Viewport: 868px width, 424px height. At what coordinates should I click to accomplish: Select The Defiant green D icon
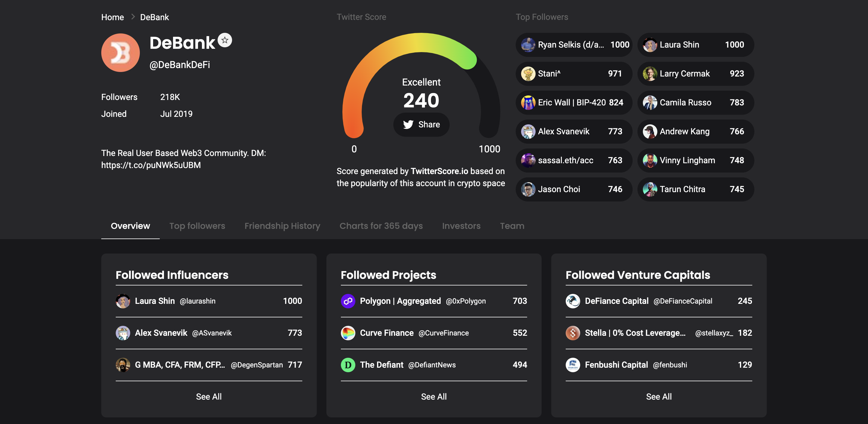click(348, 365)
